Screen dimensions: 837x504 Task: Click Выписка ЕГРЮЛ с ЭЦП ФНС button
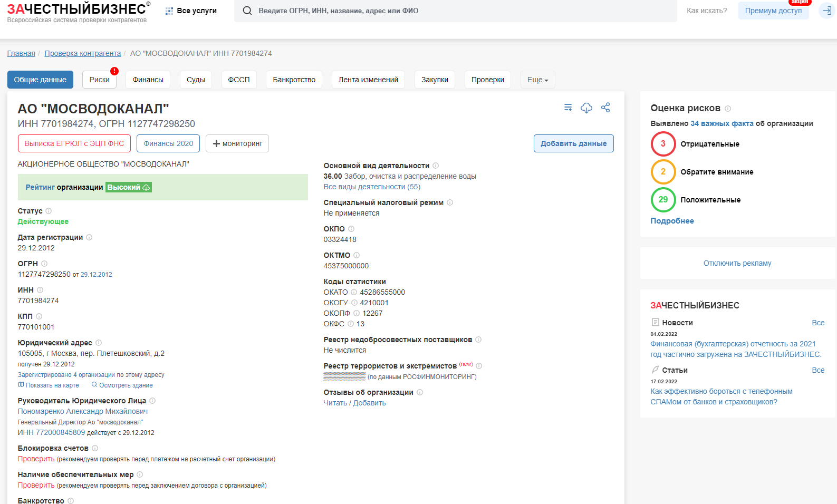(74, 143)
